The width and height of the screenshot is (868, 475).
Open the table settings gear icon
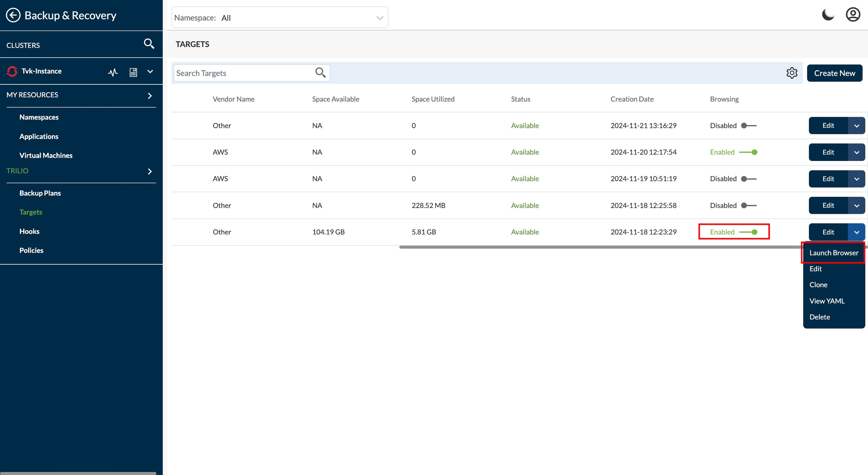(x=792, y=73)
